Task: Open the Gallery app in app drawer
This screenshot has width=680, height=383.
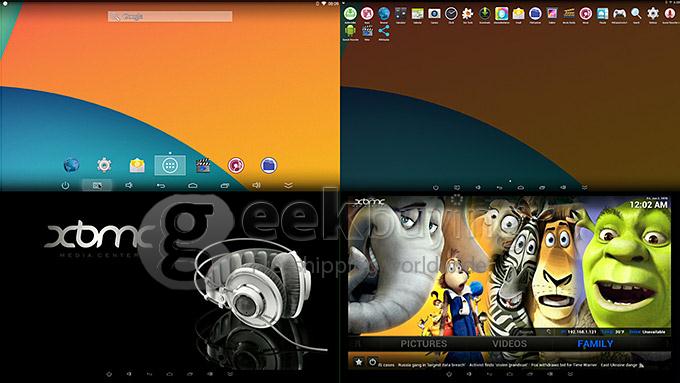Action: tap(552, 14)
